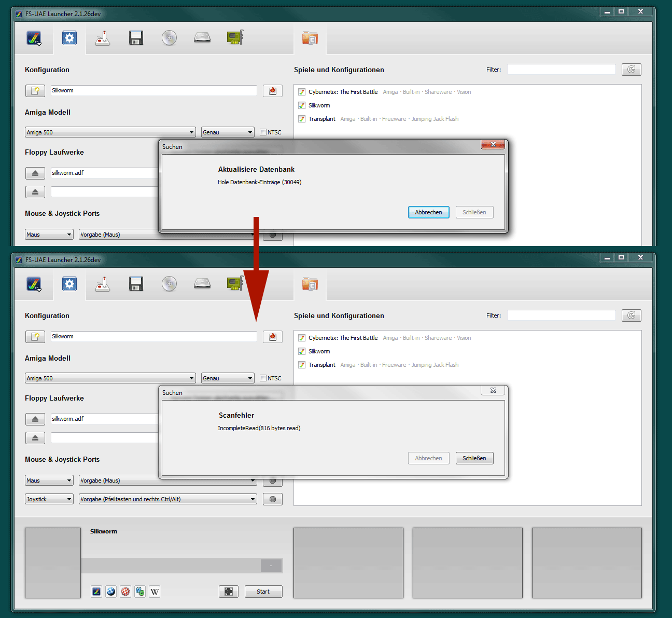This screenshot has width=672, height=618.
Task: Click save configuration icon in lower window
Action: [x=272, y=337]
